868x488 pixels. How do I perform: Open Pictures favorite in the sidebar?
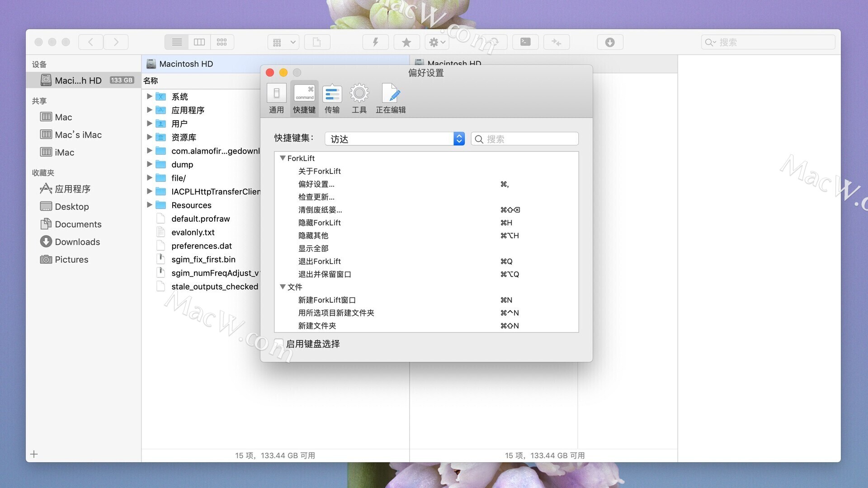[84, 259]
